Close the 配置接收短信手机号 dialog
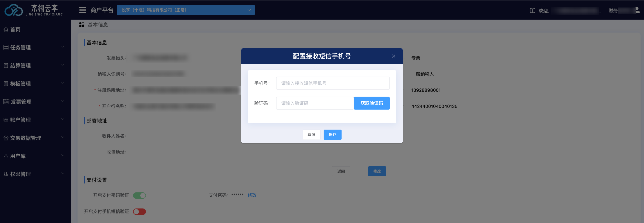Image resolution: width=644 pixels, height=223 pixels. [x=393, y=56]
